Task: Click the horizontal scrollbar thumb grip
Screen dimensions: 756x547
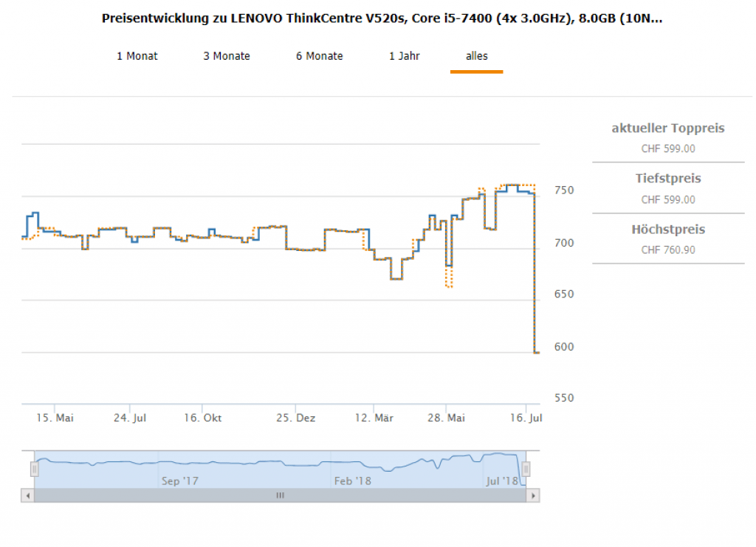Action: tap(280, 495)
